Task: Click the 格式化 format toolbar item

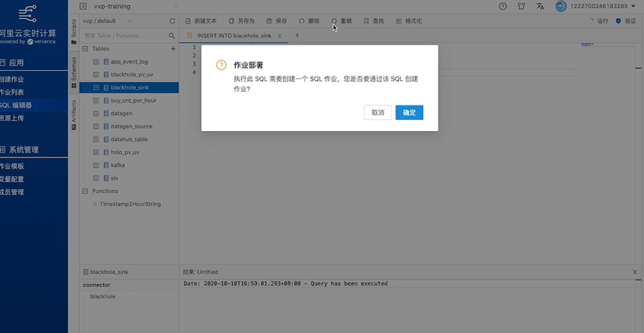Action: (x=408, y=21)
